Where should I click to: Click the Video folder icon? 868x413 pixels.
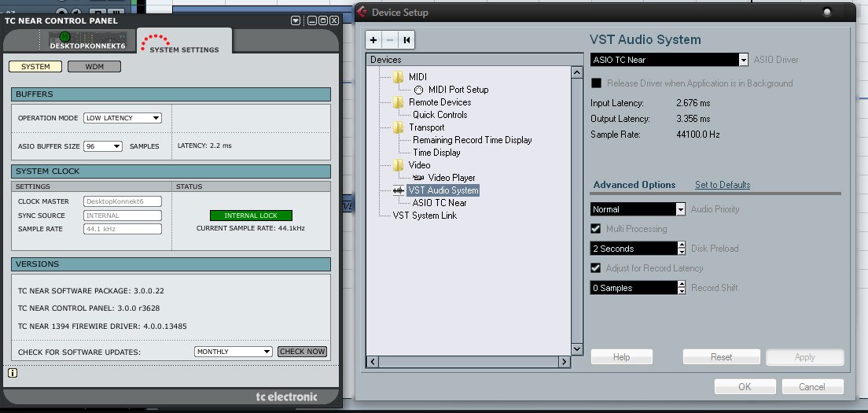coord(399,165)
